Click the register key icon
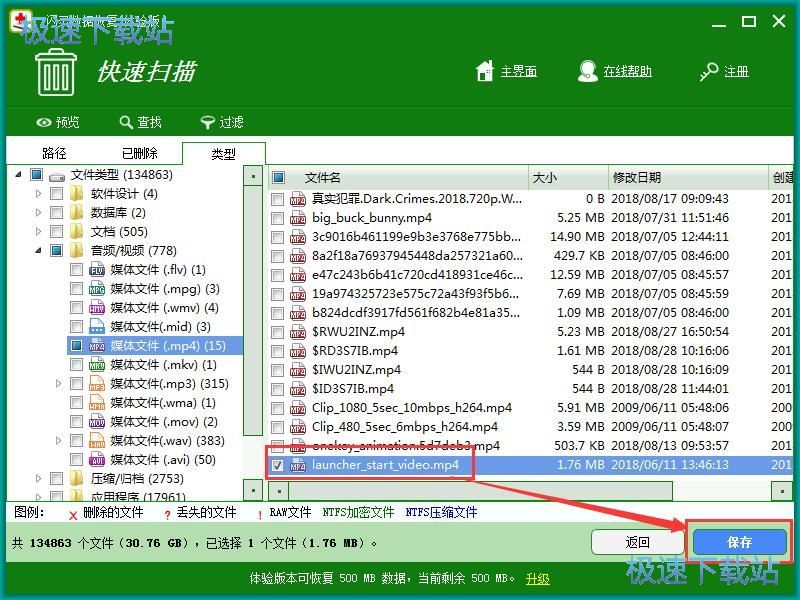 [709, 71]
